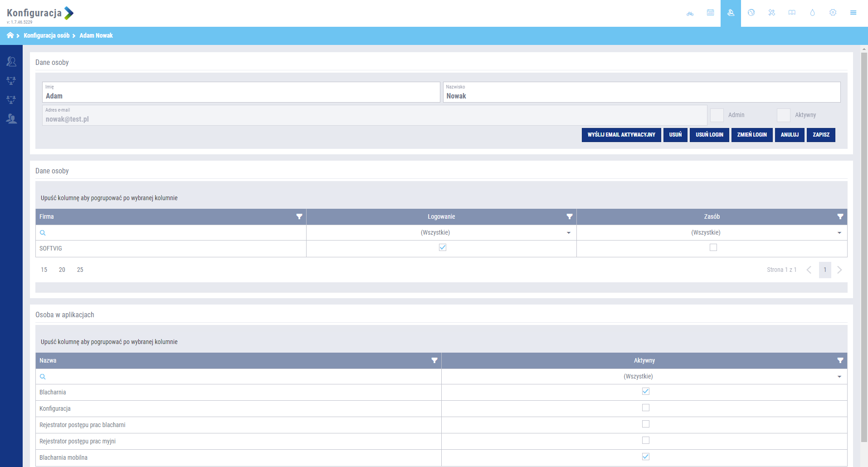Click the home icon in breadcrumb

pyautogui.click(x=10, y=35)
